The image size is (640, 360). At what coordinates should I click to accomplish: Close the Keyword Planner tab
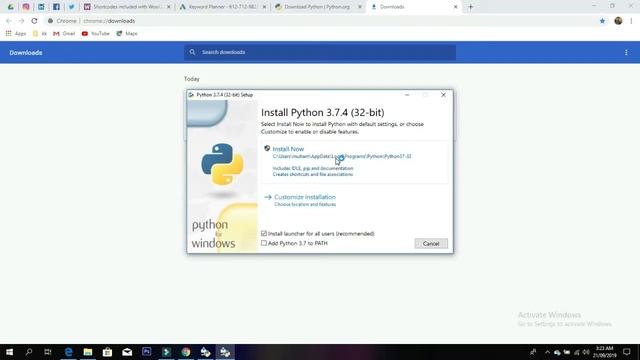264,7
